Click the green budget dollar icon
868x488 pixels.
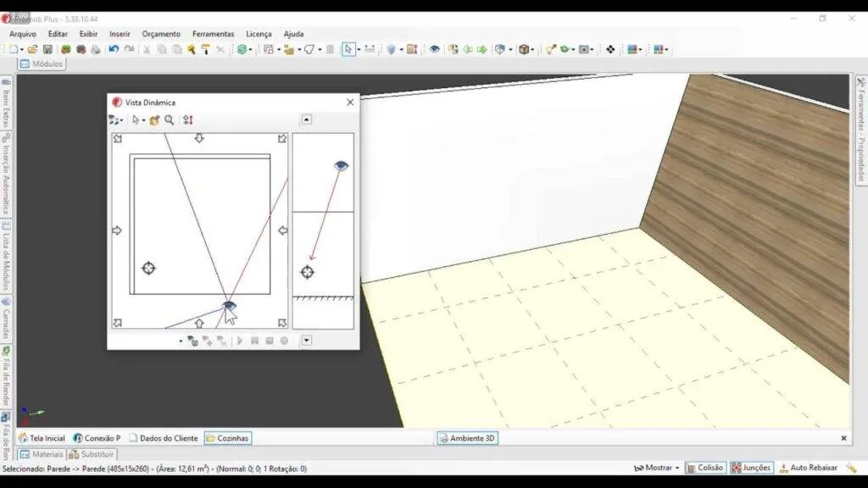tap(242, 49)
